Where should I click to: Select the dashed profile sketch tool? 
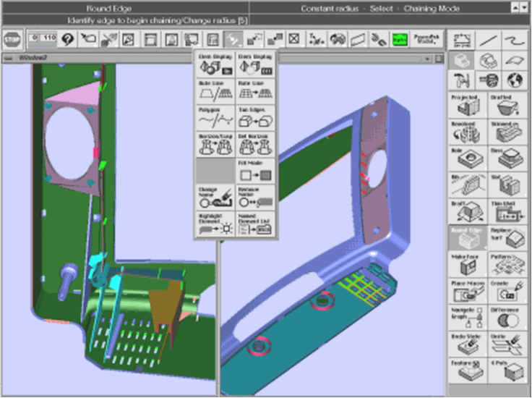[x=461, y=41]
